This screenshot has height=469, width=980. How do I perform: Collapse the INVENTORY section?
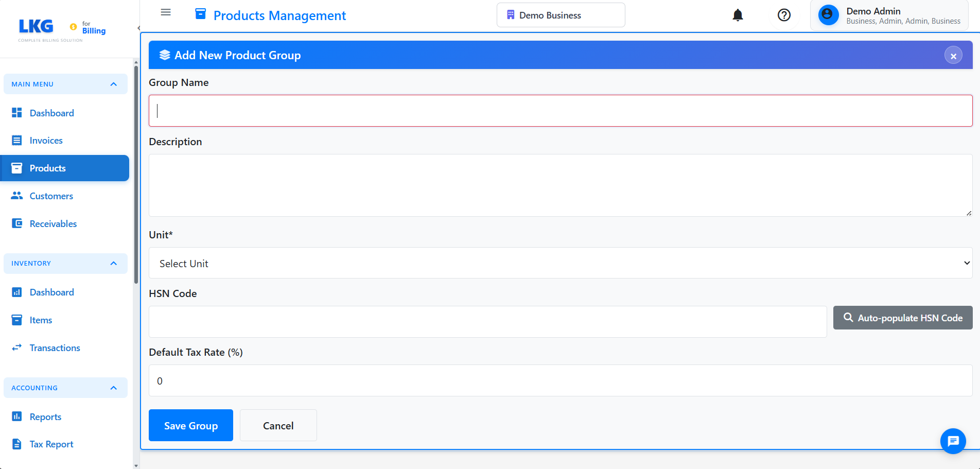pyautogui.click(x=113, y=263)
